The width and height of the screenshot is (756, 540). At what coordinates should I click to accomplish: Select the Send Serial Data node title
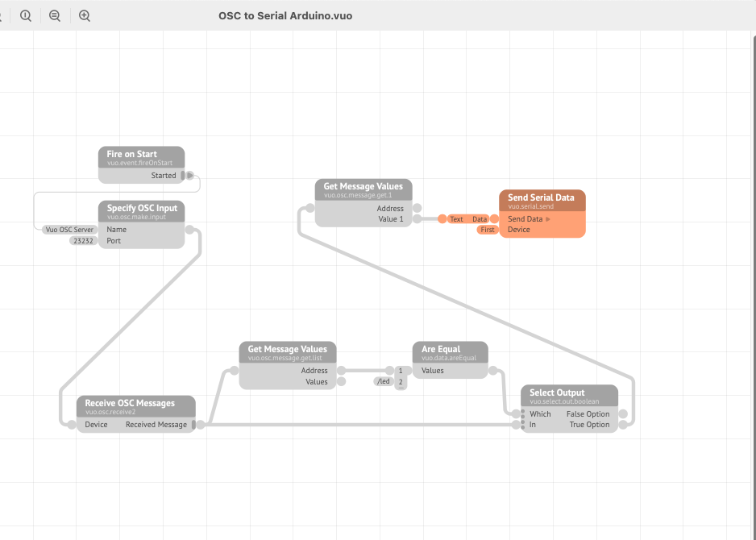(541, 197)
